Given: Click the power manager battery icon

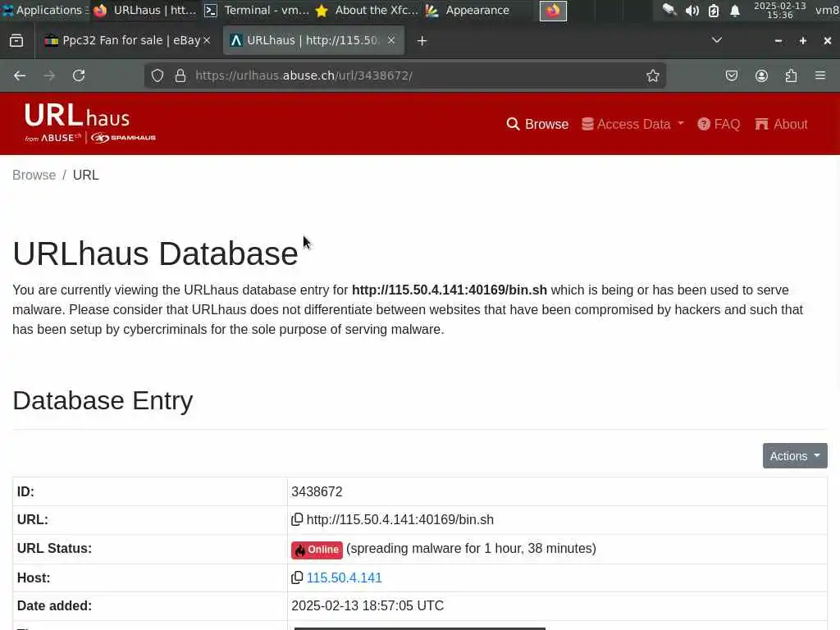Looking at the screenshot, I should point(714,11).
